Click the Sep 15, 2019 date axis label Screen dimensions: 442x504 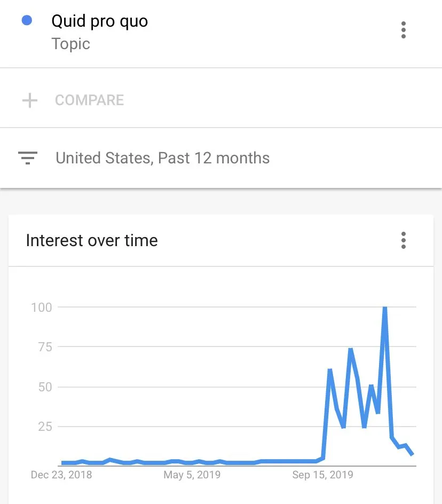pos(322,475)
